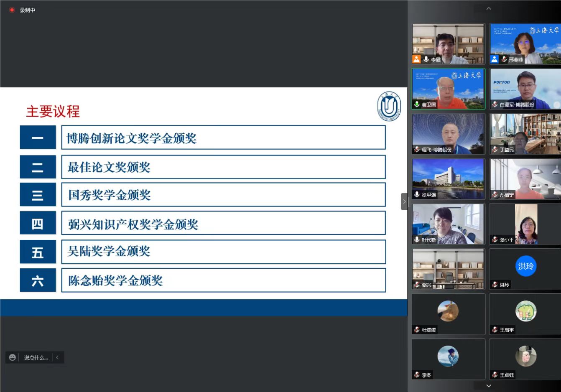Click the orange host badge on 李健
The width and height of the screenshot is (561, 392).
coord(416,59)
